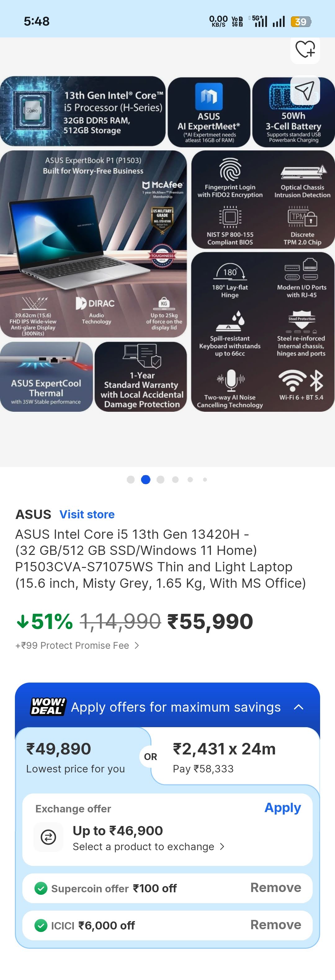The image size is (335, 980).
Task: Tap the share icon on product image
Action: (x=305, y=90)
